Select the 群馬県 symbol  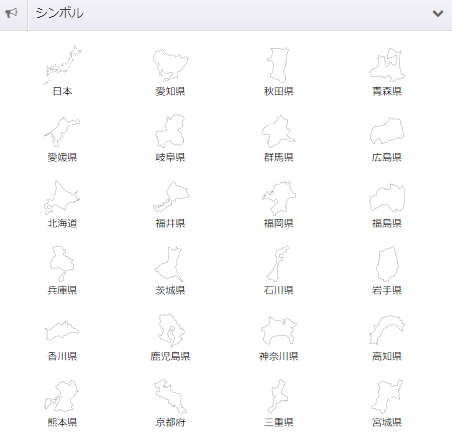click(x=279, y=137)
